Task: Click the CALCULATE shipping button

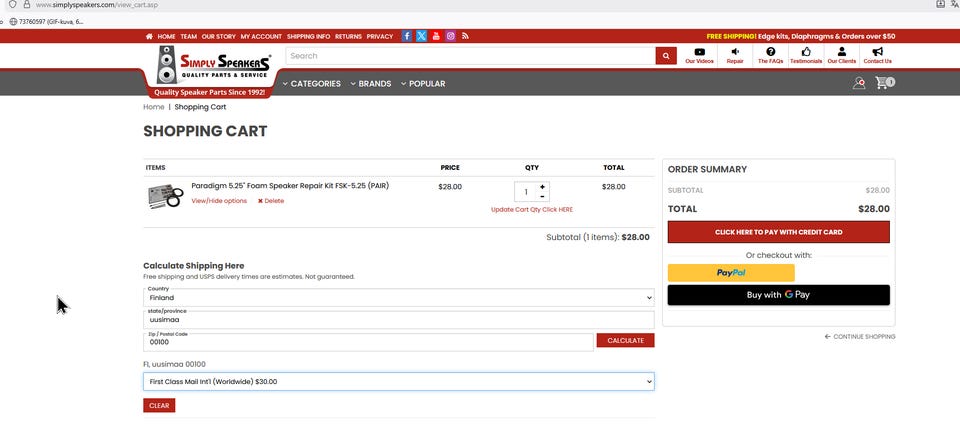Action: click(625, 340)
